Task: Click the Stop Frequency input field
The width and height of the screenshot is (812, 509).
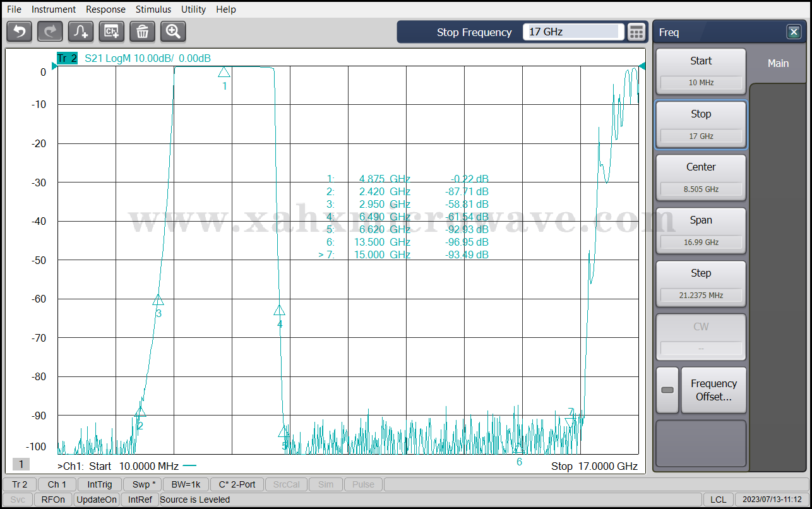Action: pos(573,32)
